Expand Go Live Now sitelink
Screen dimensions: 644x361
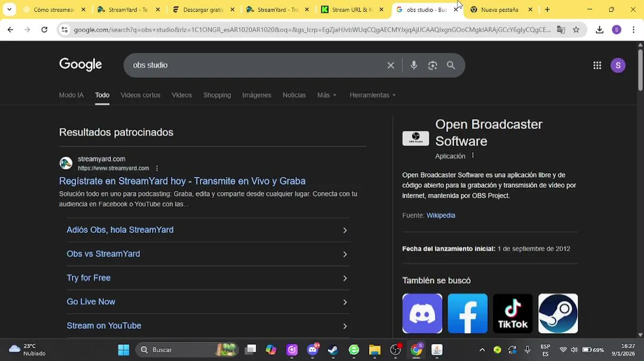click(x=208, y=302)
